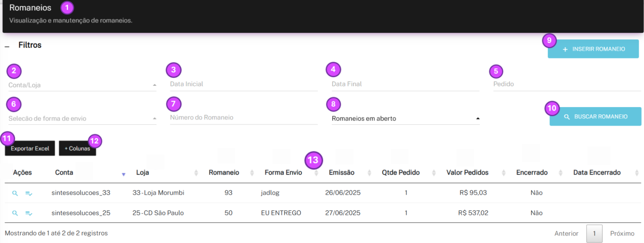This screenshot has height=243, width=644.
Task: Open the Romaneios em aberto dropdown
Action: [406, 119]
